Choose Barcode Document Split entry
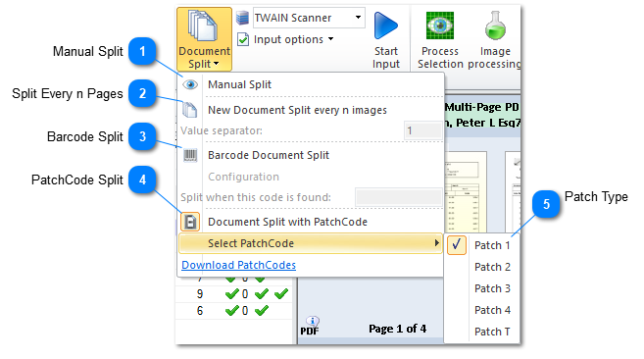644x359 pixels. pos(269,155)
